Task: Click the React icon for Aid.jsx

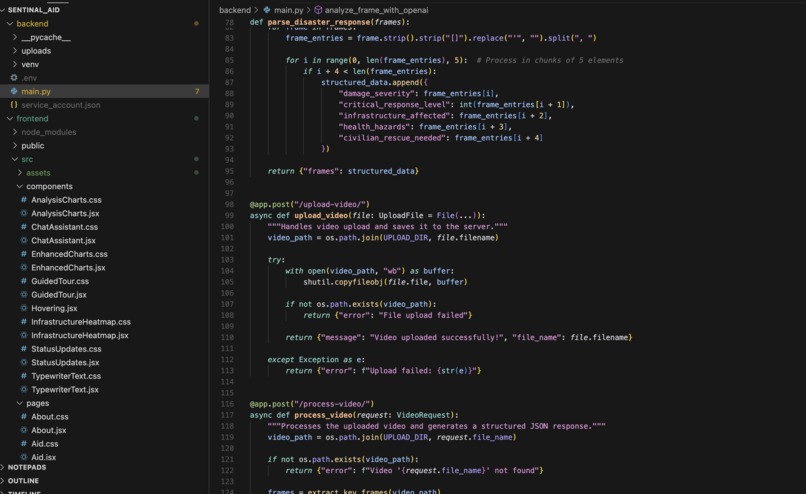Action: coord(24,457)
